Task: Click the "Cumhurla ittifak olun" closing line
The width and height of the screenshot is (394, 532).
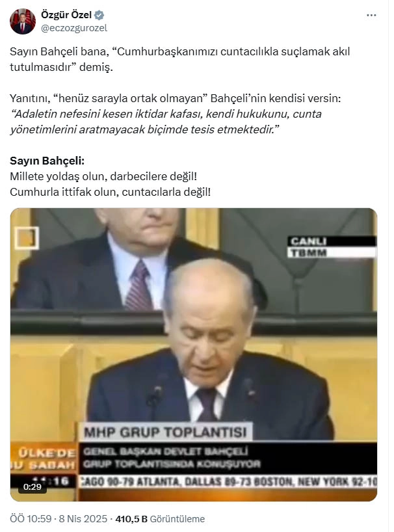Action: pos(110,192)
